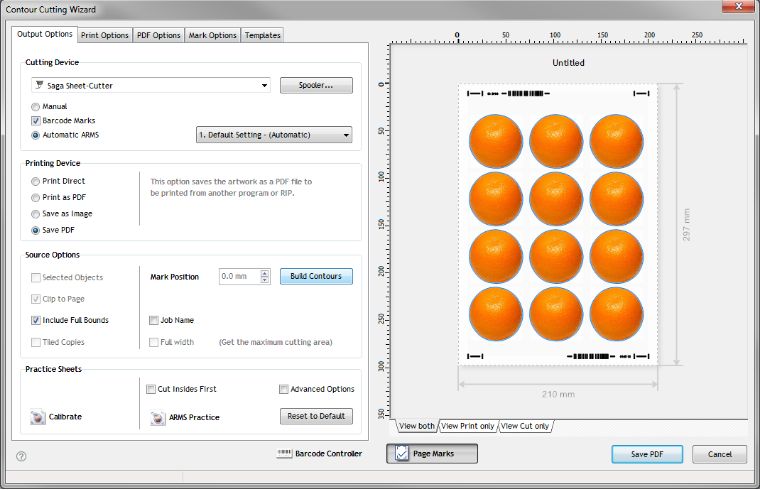Click the Mark Position input field

[x=238, y=276]
